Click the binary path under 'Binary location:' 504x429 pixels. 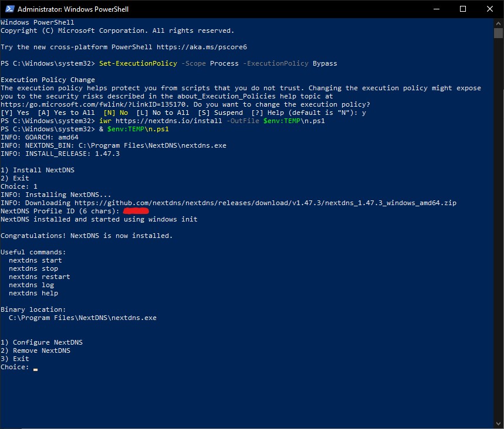click(x=82, y=318)
